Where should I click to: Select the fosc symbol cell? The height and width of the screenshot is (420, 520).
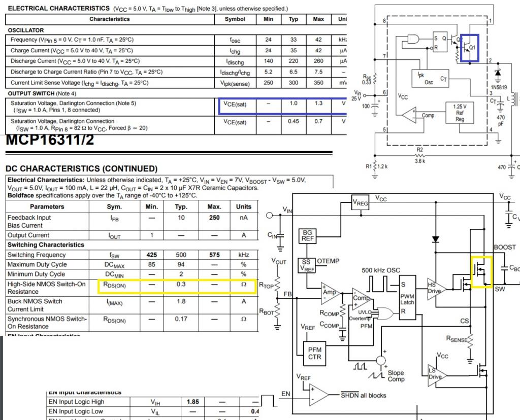(235, 40)
